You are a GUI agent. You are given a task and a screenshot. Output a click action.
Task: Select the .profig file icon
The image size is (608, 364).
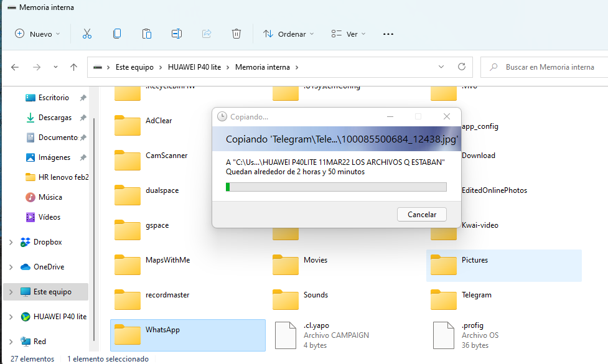pos(444,335)
